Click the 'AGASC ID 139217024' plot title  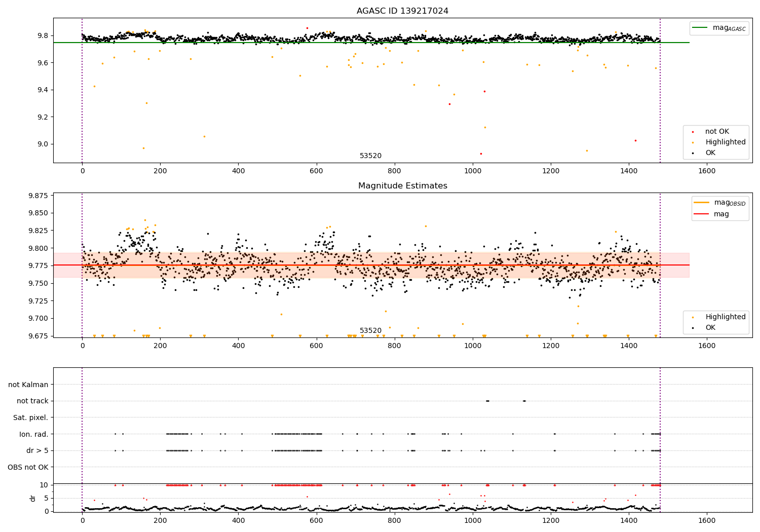[x=402, y=11]
